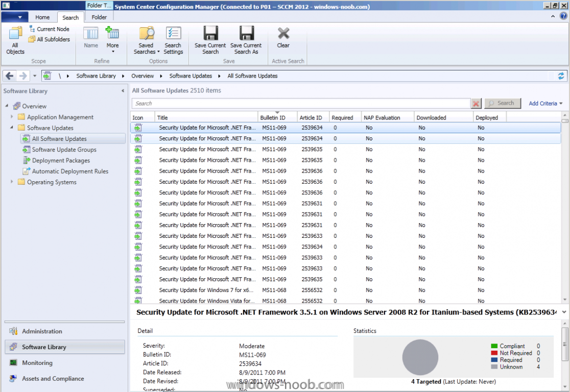Click Overview in the breadcrumb path
Screen dimensions: 570x392
(142, 76)
